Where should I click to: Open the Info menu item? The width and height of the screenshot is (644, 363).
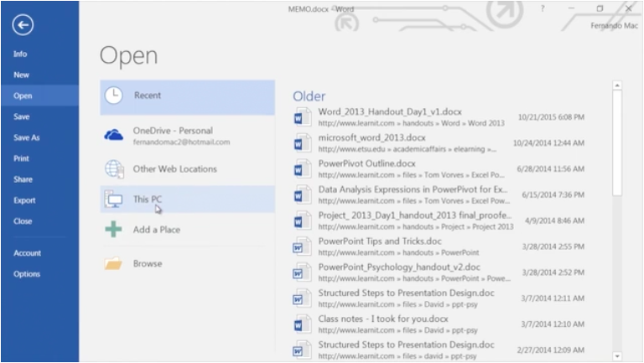click(20, 54)
